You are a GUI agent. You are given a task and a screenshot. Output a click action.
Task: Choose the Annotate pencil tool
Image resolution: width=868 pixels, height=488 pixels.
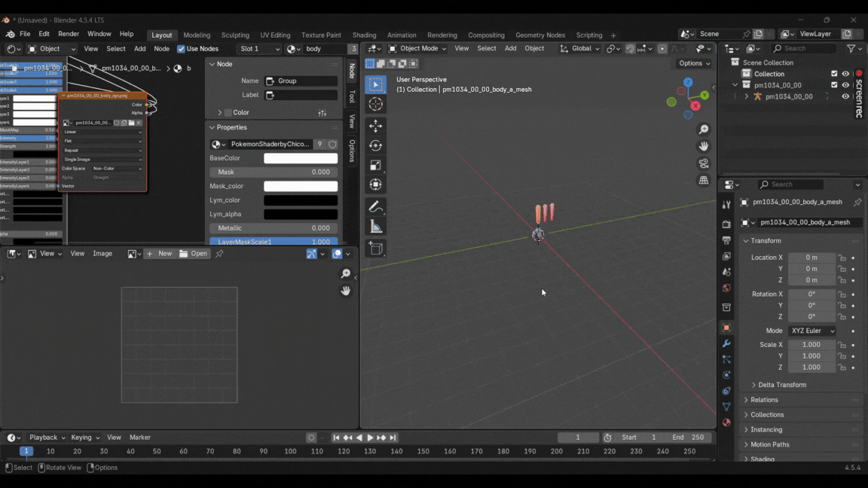[x=376, y=207]
